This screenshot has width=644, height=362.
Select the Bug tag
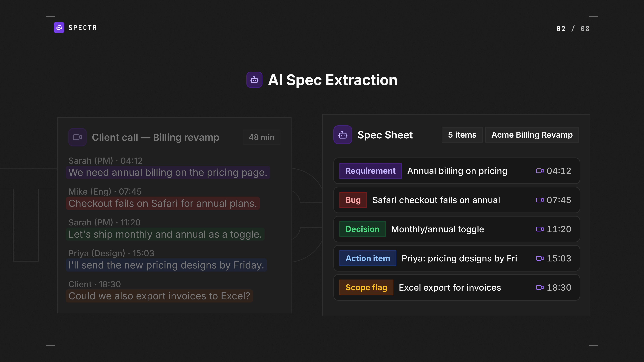click(353, 200)
